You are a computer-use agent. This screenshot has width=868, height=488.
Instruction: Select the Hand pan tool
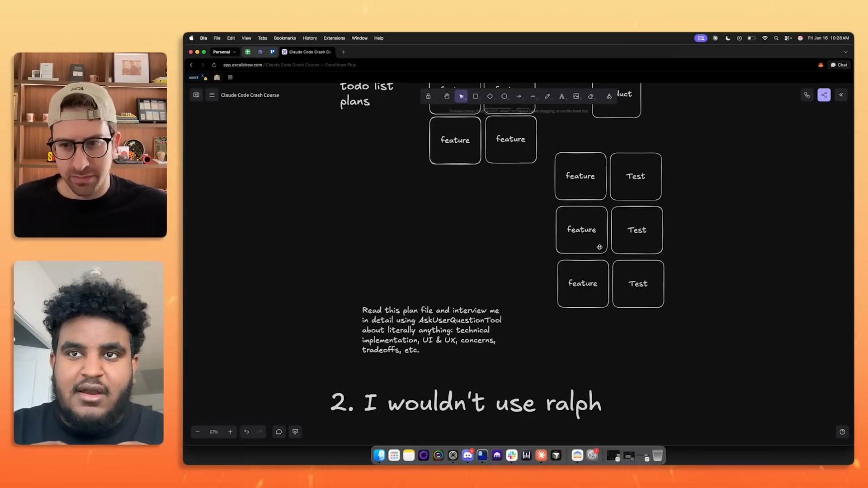[x=447, y=96]
